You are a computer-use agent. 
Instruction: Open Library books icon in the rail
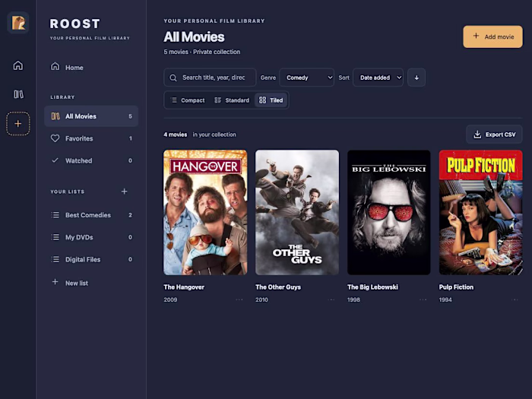tap(18, 94)
